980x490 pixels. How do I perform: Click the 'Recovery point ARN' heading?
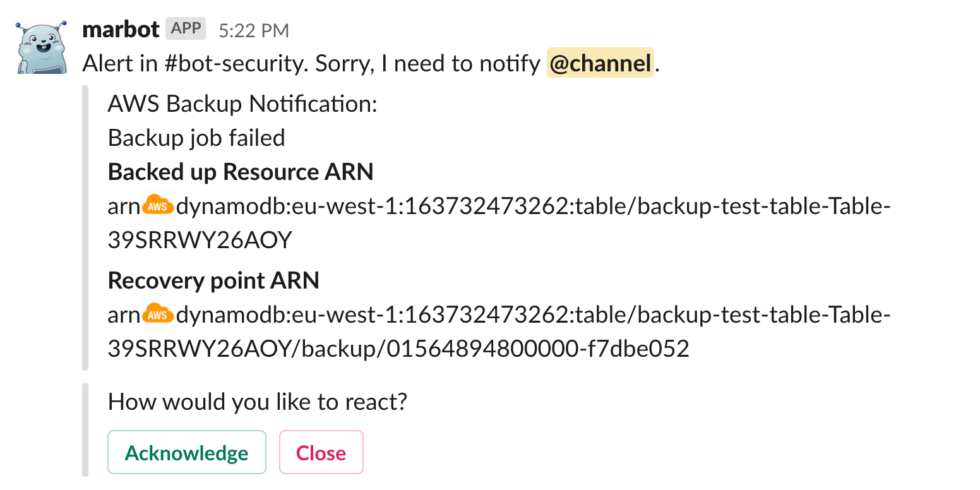[213, 280]
